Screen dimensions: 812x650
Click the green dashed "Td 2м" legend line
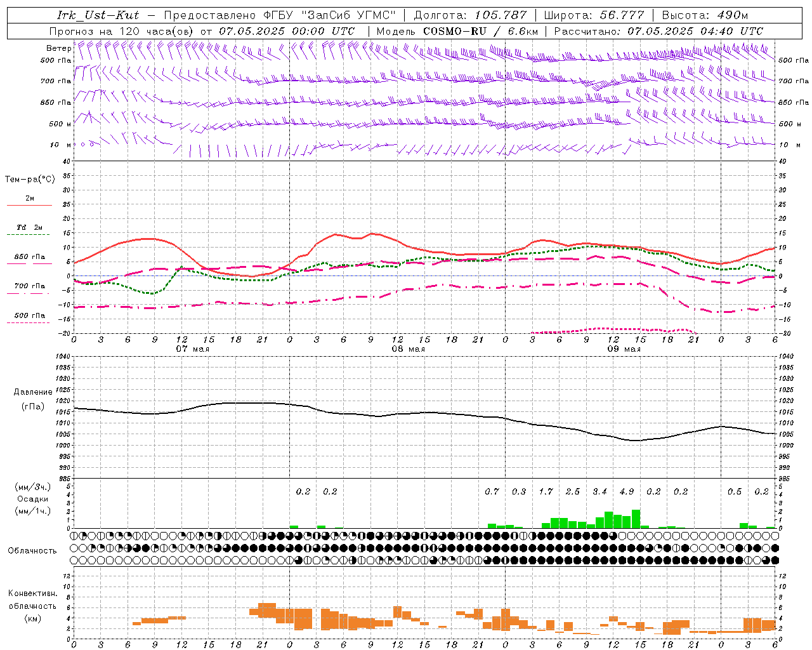[29, 235]
